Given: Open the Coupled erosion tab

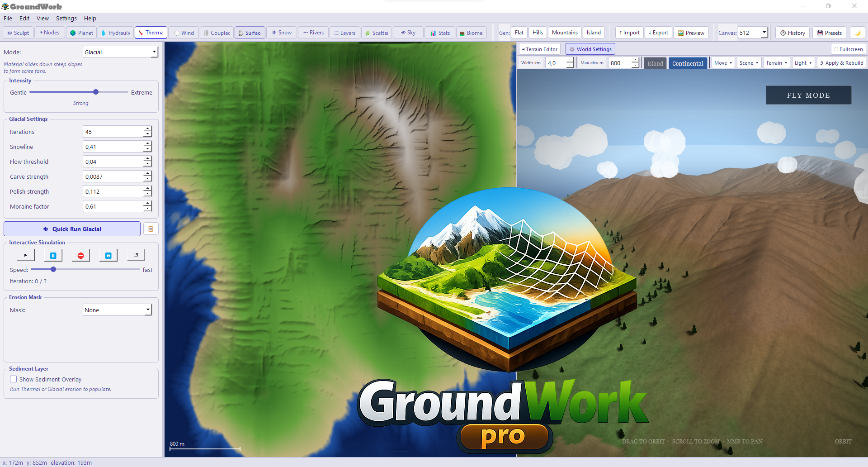Looking at the screenshot, I should point(217,33).
